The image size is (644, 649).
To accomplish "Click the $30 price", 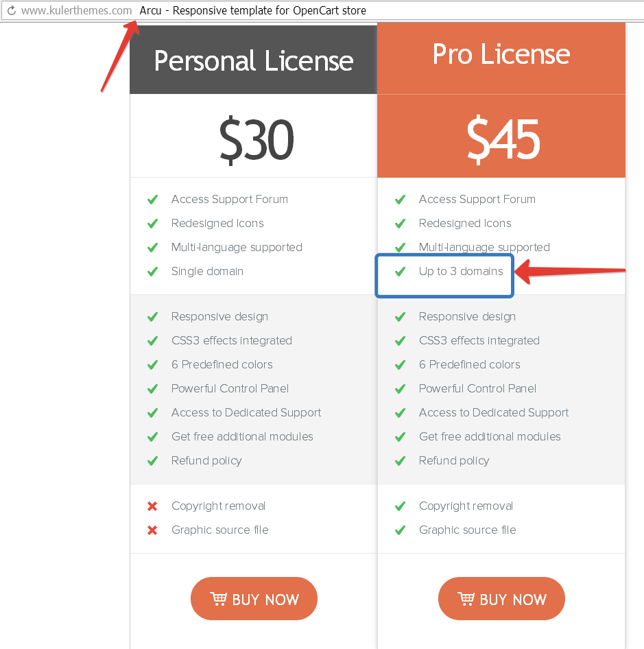I will 257,139.
